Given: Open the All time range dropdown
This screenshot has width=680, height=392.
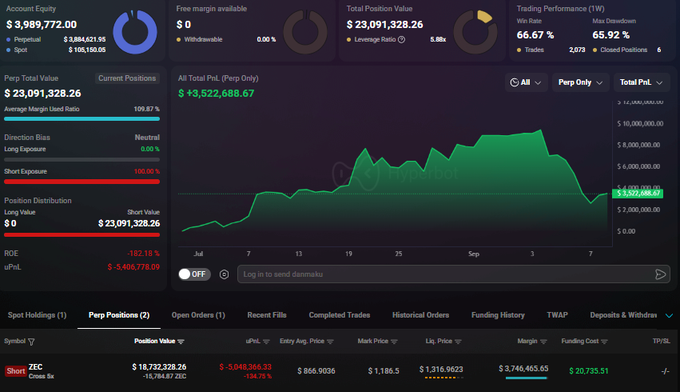Looking at the screenshot, I should click(x=526, y=82).
